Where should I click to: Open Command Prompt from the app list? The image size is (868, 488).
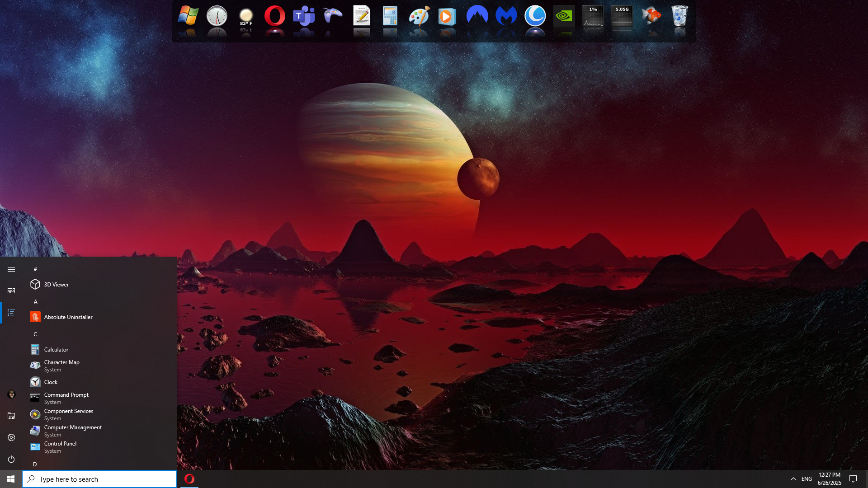click(x=99, y=398)
